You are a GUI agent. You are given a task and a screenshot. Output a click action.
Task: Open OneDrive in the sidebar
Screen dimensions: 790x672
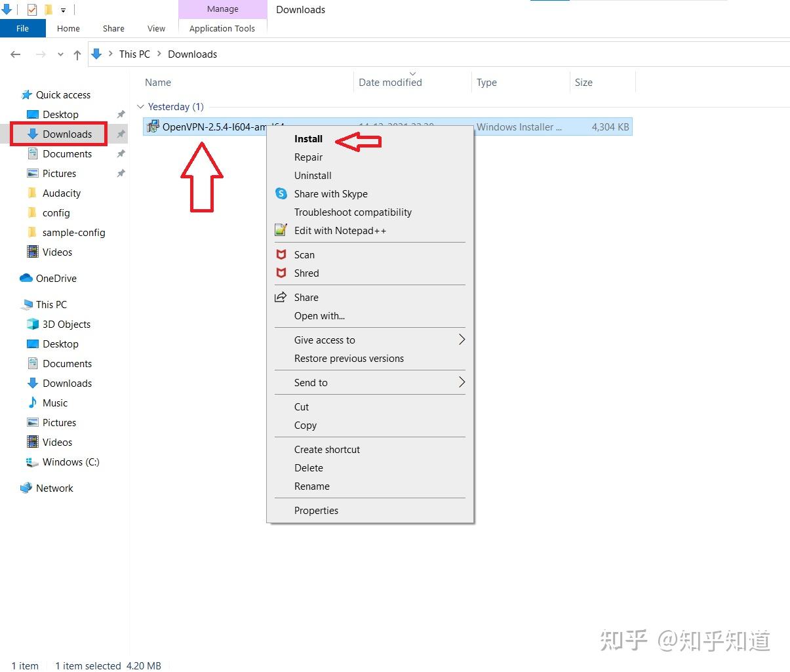pyautogui.click(x=56, y=279)
